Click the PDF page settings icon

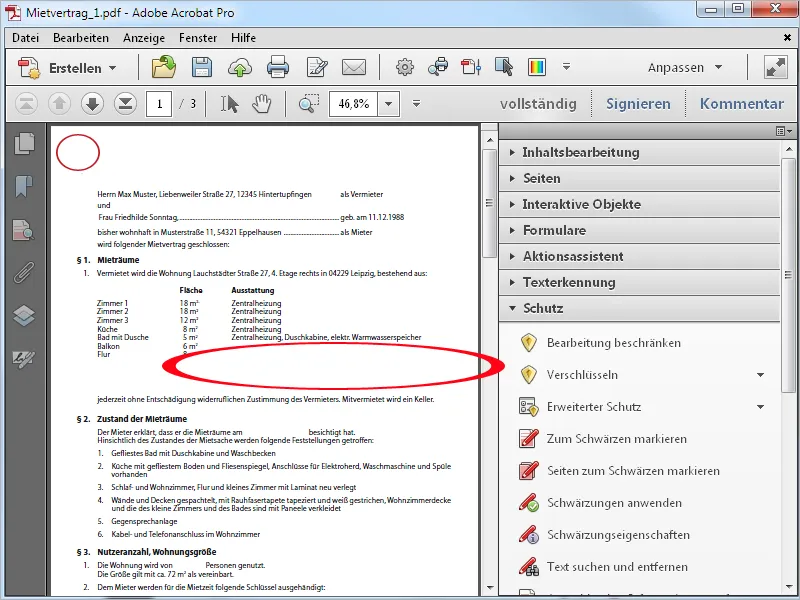[x=471, y=67]
